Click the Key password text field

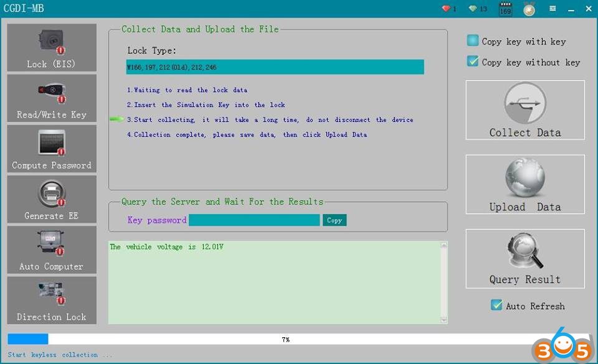point(254,220)
